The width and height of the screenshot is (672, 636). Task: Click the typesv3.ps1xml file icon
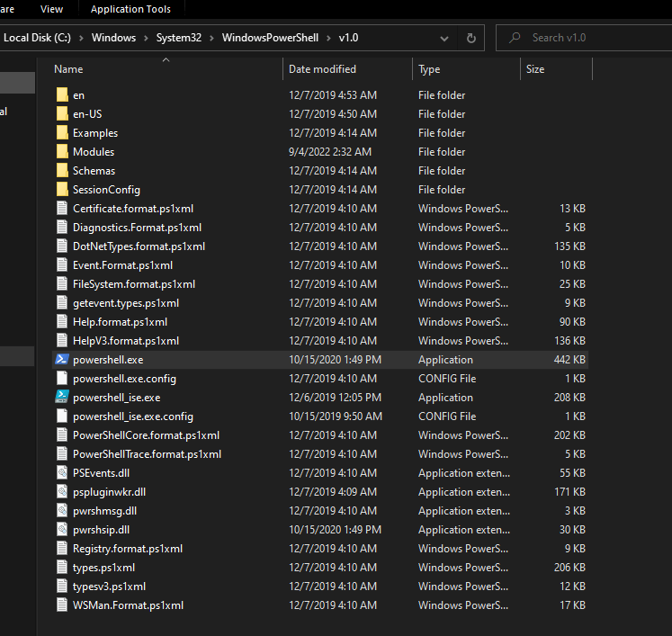(62, 586)
